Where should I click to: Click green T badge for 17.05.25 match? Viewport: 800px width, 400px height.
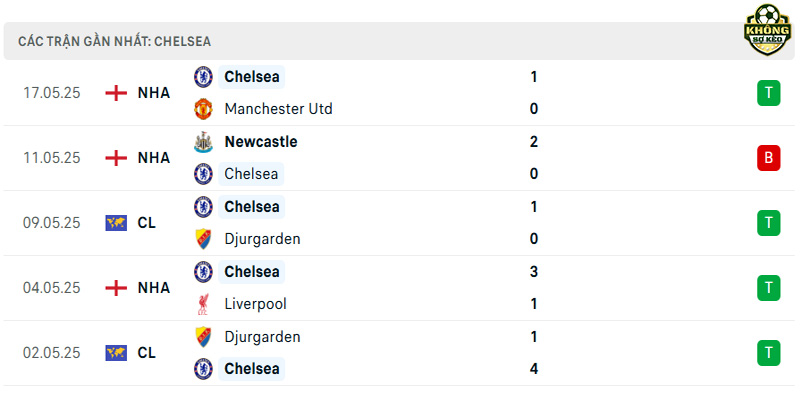pos(768,93)
